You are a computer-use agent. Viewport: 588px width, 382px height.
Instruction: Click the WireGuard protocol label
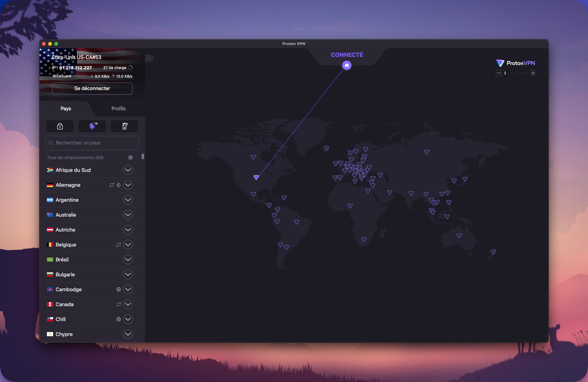tap(62, 76)
